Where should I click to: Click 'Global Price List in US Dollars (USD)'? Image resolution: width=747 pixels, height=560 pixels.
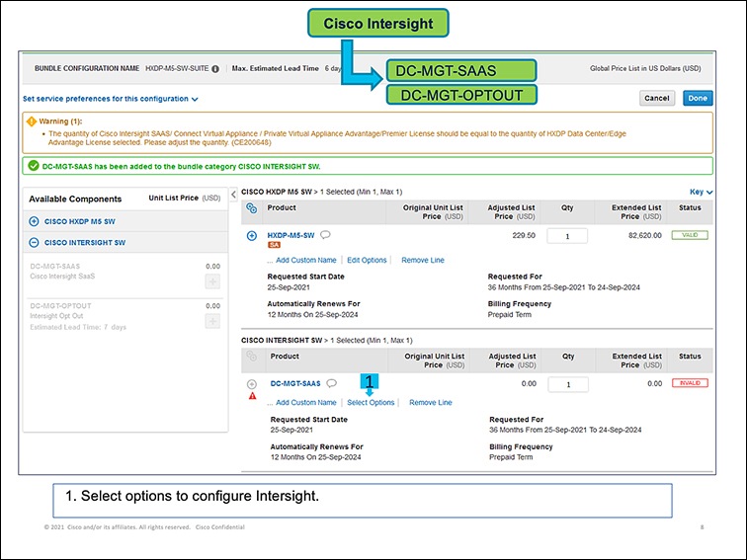coord(645,68)
